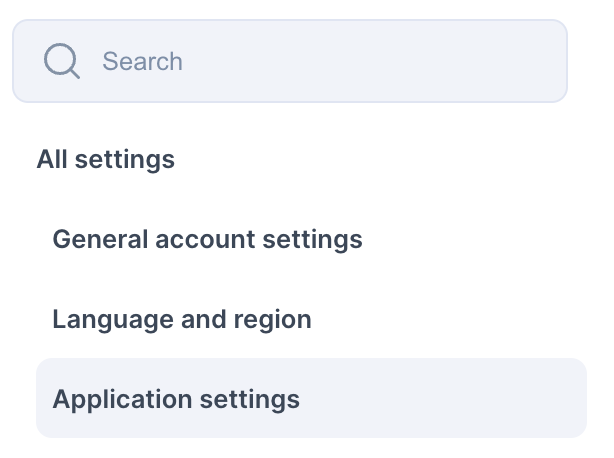Viewport: 614px width, 458px height.
Task: Select the highlighted Application settings item
Action: pos(311,398)
